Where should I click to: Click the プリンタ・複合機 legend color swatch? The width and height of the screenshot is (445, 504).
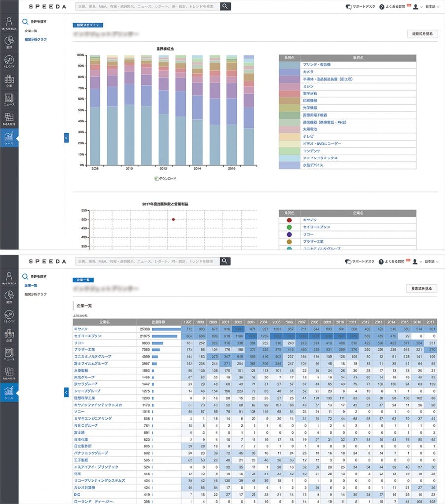(289, 64)
